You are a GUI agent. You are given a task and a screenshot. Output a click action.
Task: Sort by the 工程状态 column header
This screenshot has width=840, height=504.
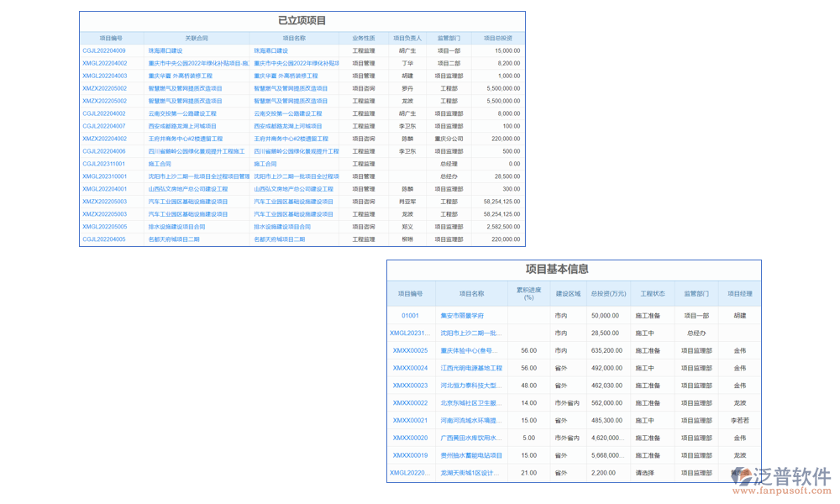pos(653,293)
